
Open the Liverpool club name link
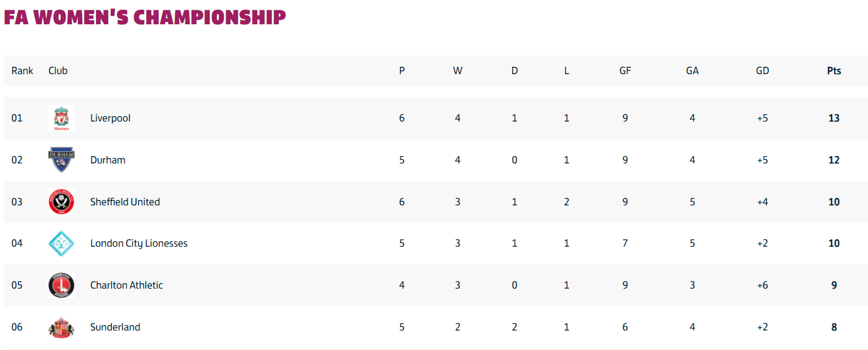(111, 118)
